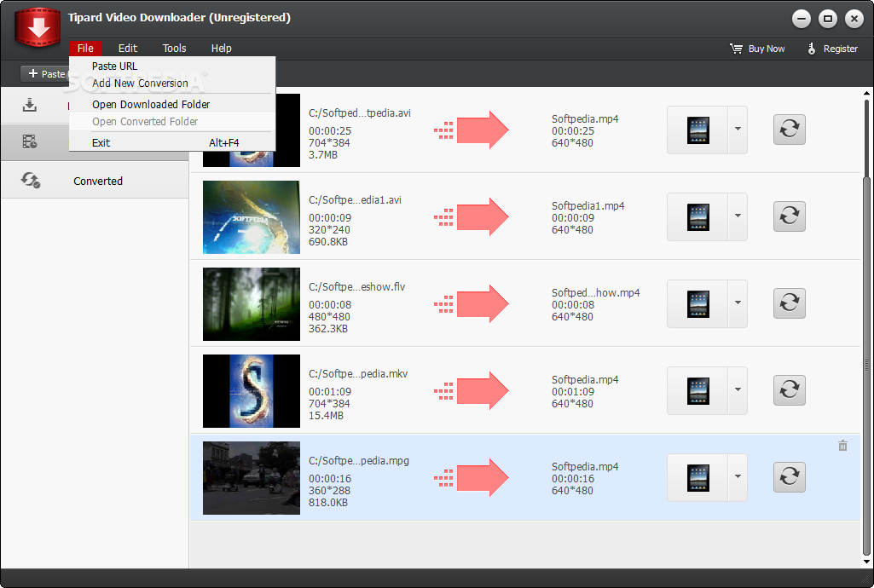This screenshot has width=874, height=588.
Task: Convert the Softpedia.mkv item
Action: pos(790,389)
